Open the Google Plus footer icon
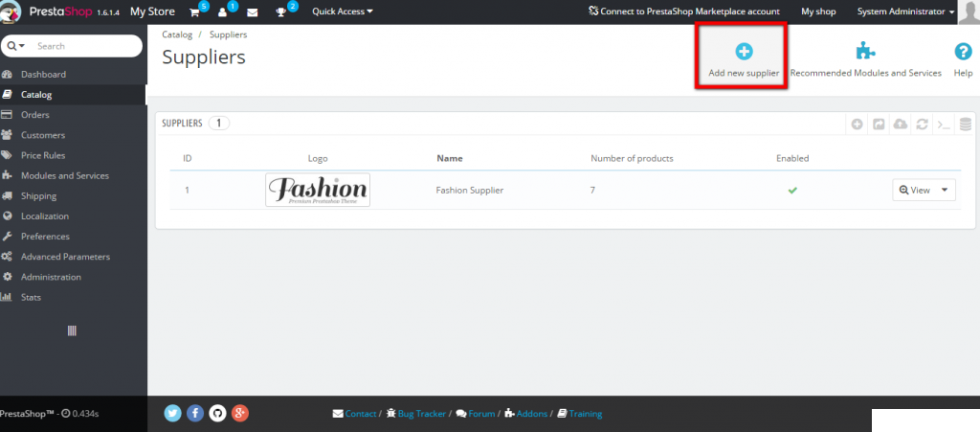The height and width of the screenshot is (432, 980). [240, 413]
